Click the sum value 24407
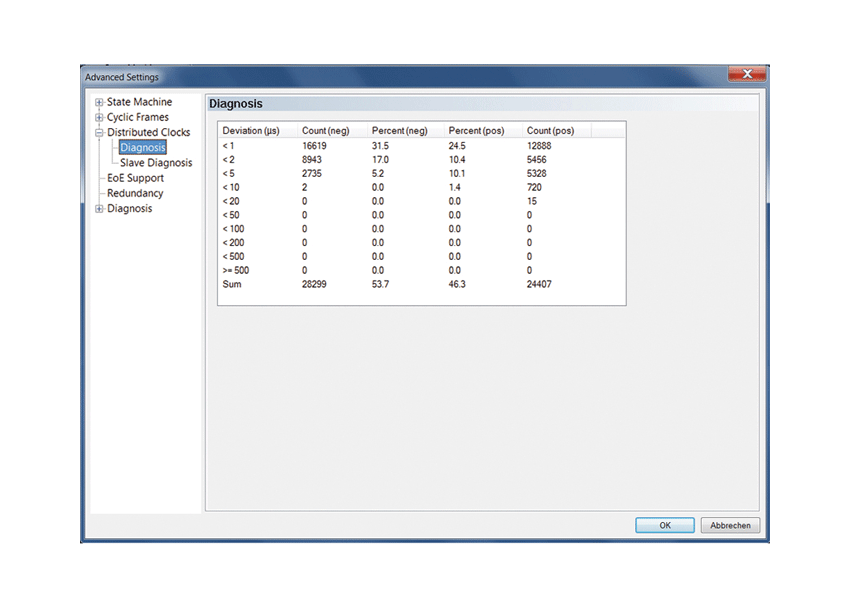850x608 pixels. pyautogui.click(x=539, y=284)
